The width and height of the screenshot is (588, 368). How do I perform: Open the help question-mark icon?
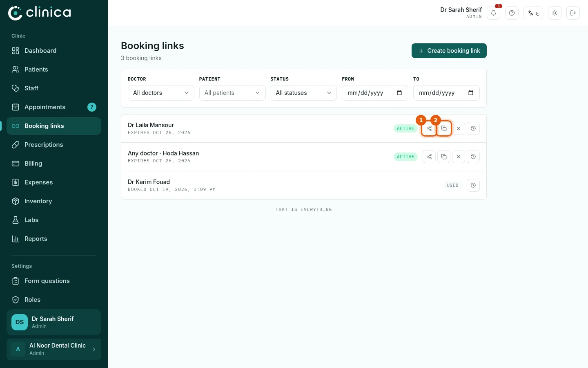pos(512,13)
